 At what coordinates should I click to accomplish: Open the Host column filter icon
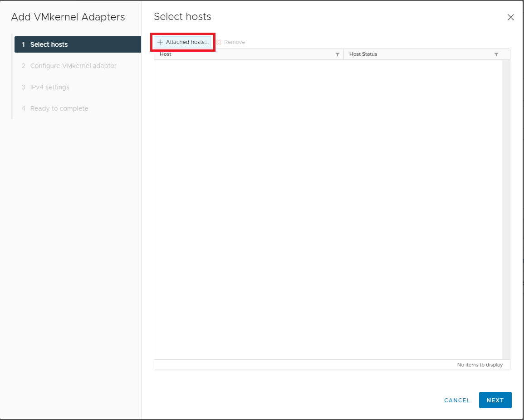point(337,54)
